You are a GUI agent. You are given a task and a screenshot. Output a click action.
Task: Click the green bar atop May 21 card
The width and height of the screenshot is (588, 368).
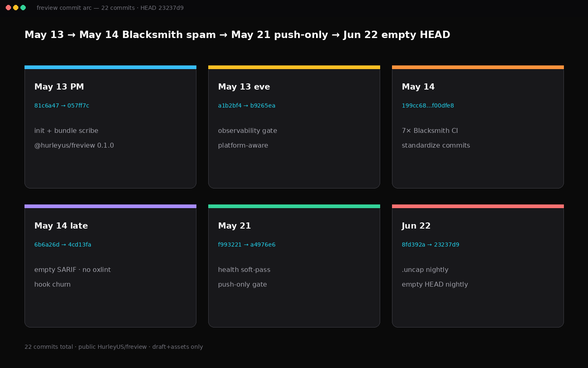pos(294,206)
